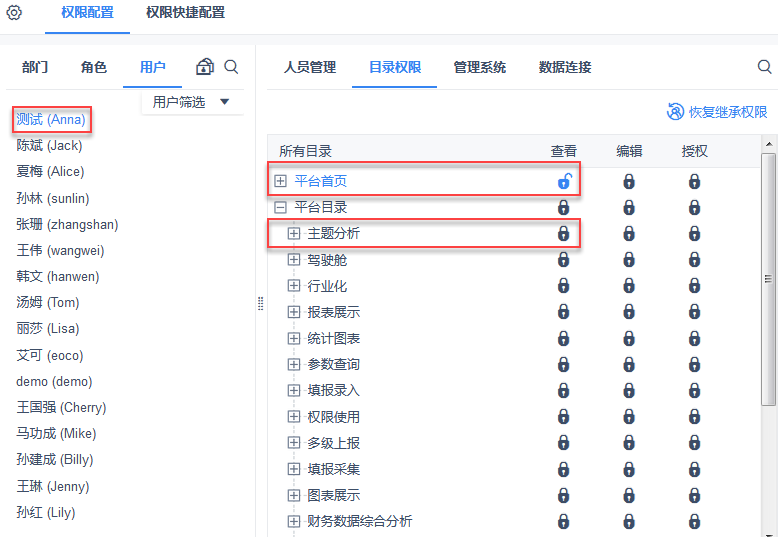Click 平台首页 unlocked view lock icon

coord(564,181)
